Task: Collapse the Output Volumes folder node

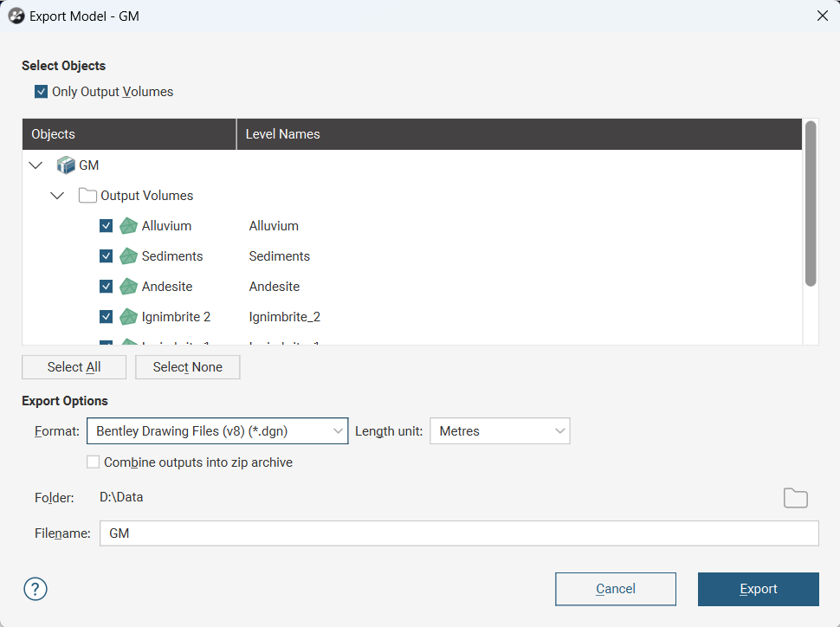Action: point(57,196)
